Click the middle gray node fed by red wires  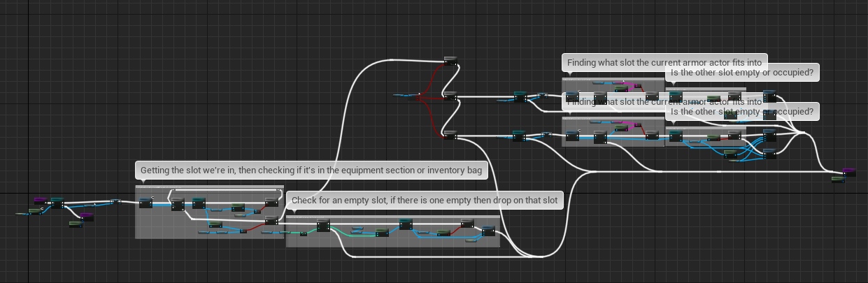450,96
